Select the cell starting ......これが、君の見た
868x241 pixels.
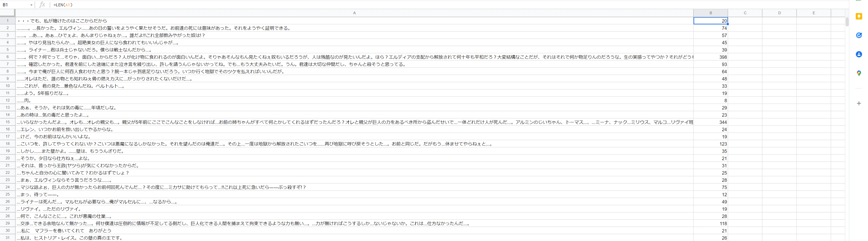pos(354,86)
